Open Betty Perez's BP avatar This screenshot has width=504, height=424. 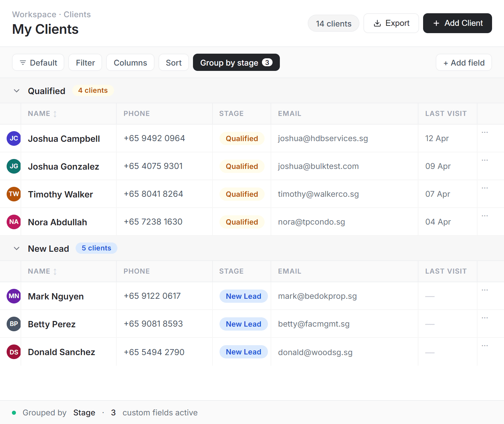[x=14, y=324]
